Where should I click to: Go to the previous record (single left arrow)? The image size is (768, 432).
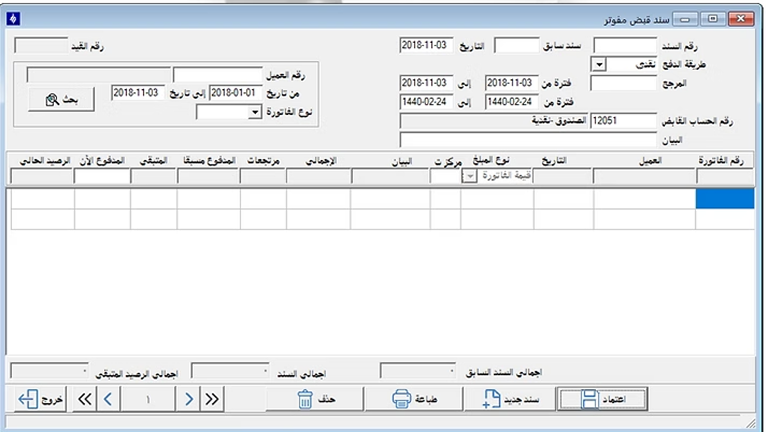click(x=108, y=399)
